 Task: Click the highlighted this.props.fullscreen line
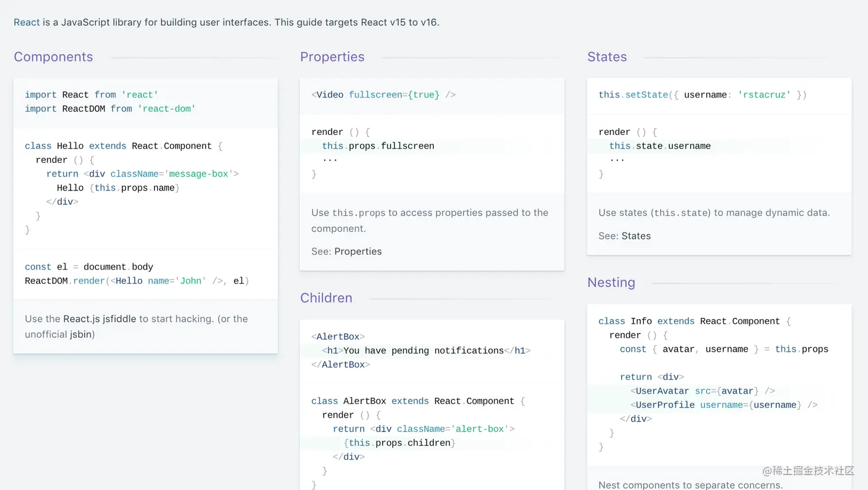tap(378, 146)
